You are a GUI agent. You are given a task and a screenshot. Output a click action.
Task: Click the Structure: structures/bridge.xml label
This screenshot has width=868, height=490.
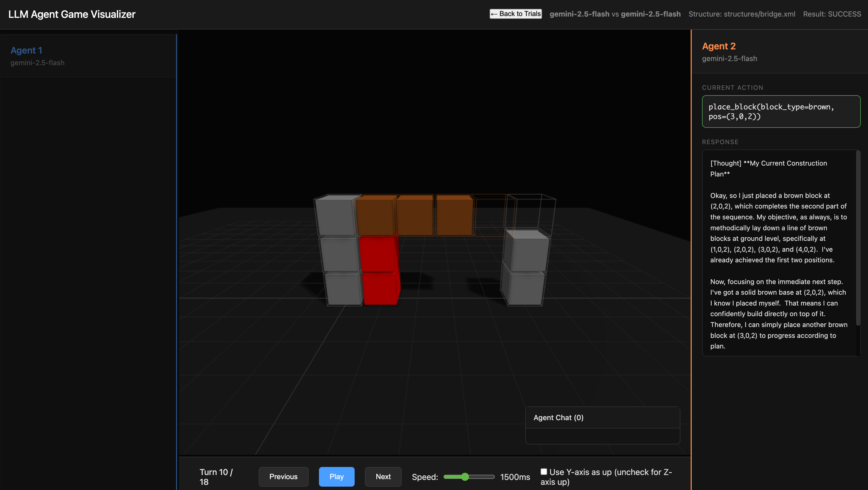click(x=742, y=14)
